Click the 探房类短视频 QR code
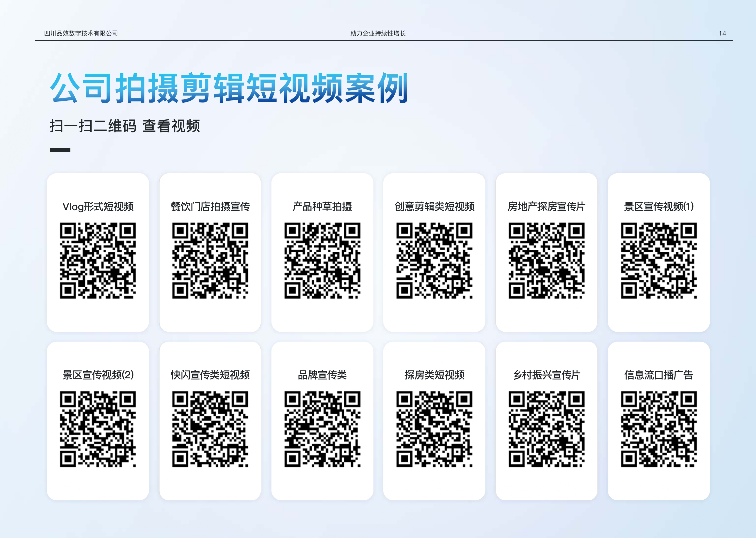Viewport: 756px width, 538px height. [434, 429]
